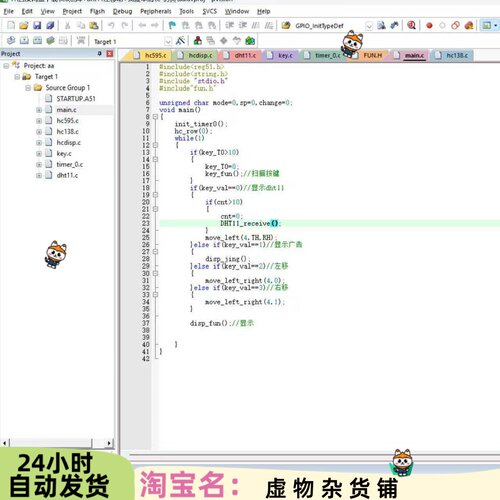Collapse the Source Group 1 folder
This screenshot has height=500, width=500.
pos(28,88)
